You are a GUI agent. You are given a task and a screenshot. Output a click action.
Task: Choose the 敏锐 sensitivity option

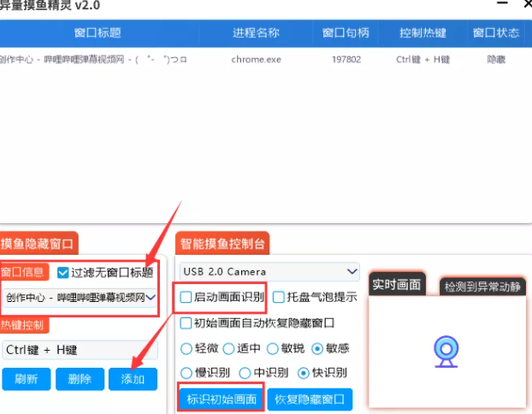point(273,349)
